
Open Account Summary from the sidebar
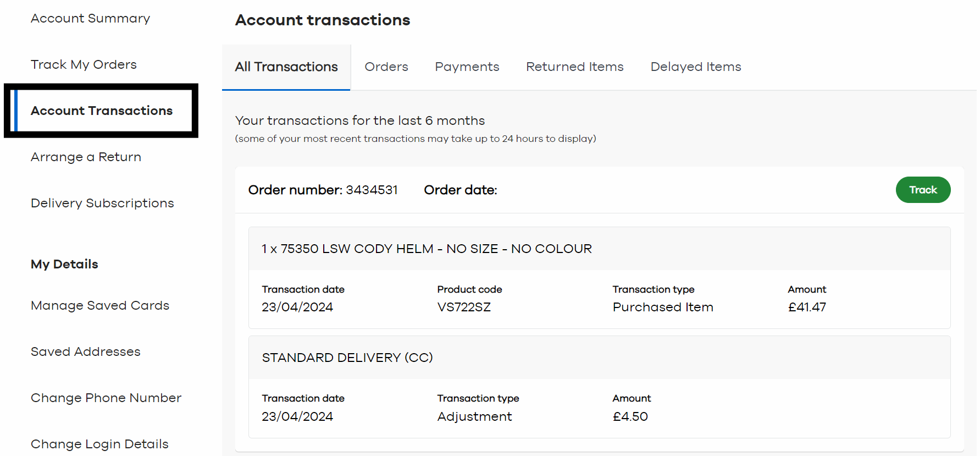(x=90, y=18)
